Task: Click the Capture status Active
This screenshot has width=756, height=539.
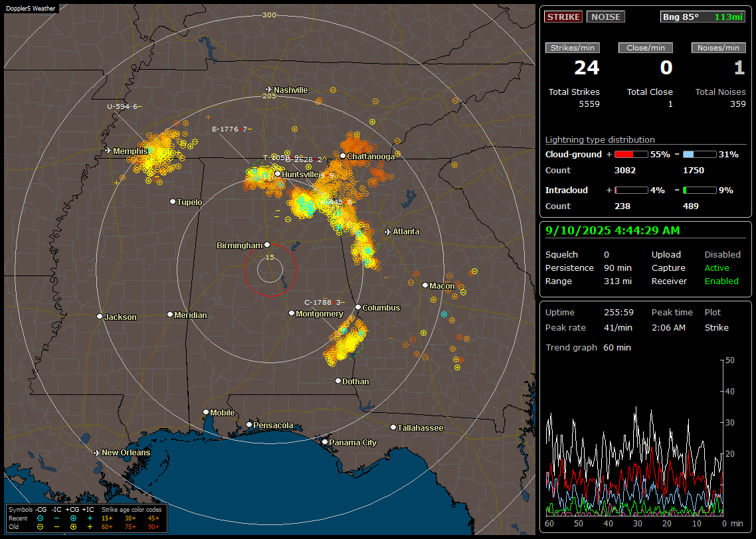Action: [716, 268]
